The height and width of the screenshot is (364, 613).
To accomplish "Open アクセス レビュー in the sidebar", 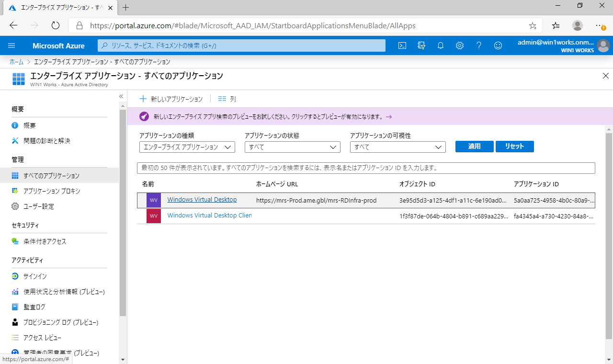I will click(x=43, y=338).
